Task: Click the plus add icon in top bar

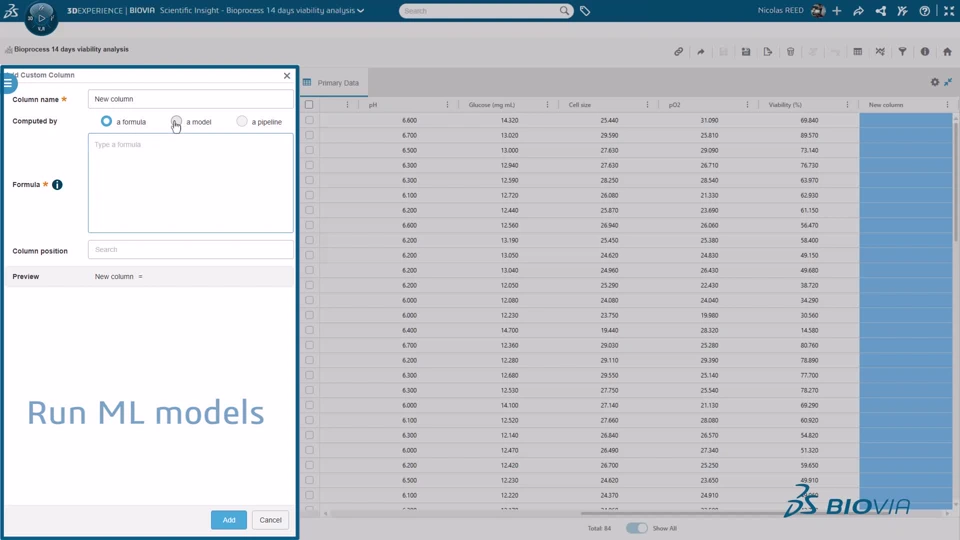Action: 837,11
